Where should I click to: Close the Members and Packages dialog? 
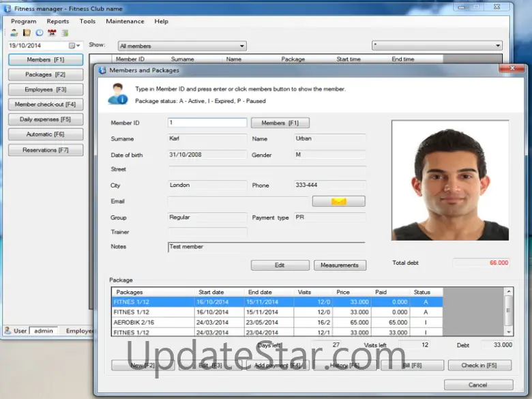coord(512,68)
